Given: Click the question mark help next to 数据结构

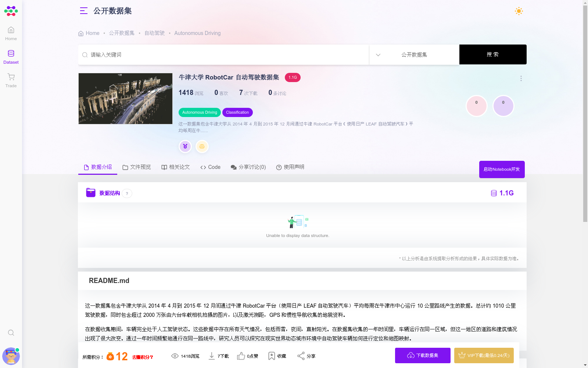Looking at the screenshot, I should (x=127, y=194).
